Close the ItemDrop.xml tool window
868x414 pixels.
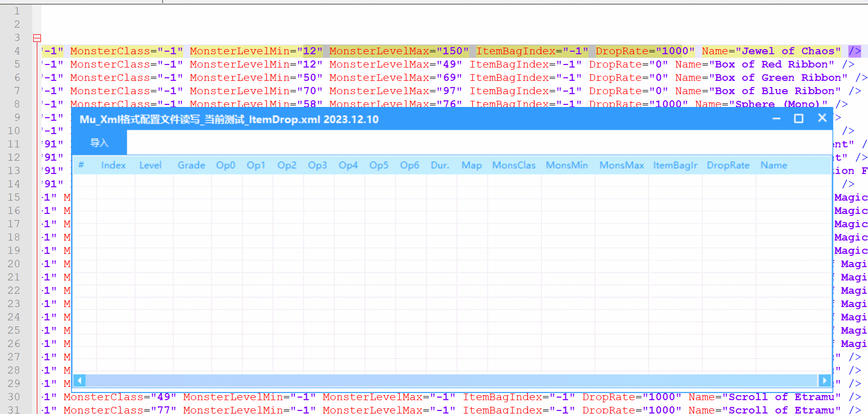(x=822, y=118)
